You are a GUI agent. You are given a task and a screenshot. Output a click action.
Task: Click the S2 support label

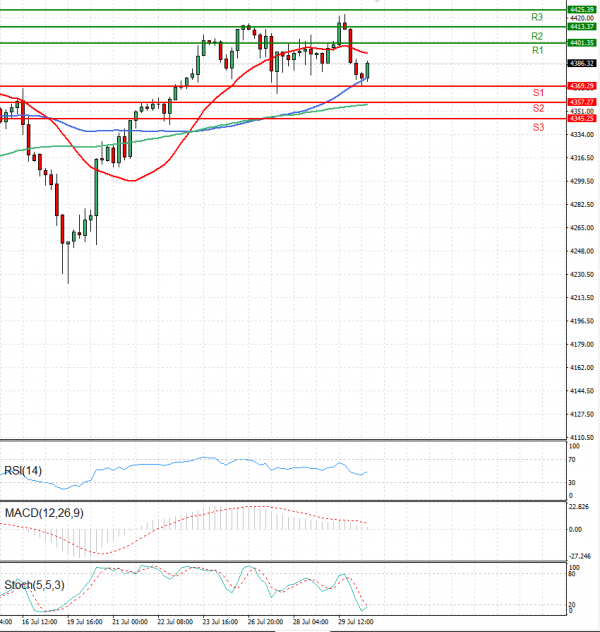(x=538, y=108)
